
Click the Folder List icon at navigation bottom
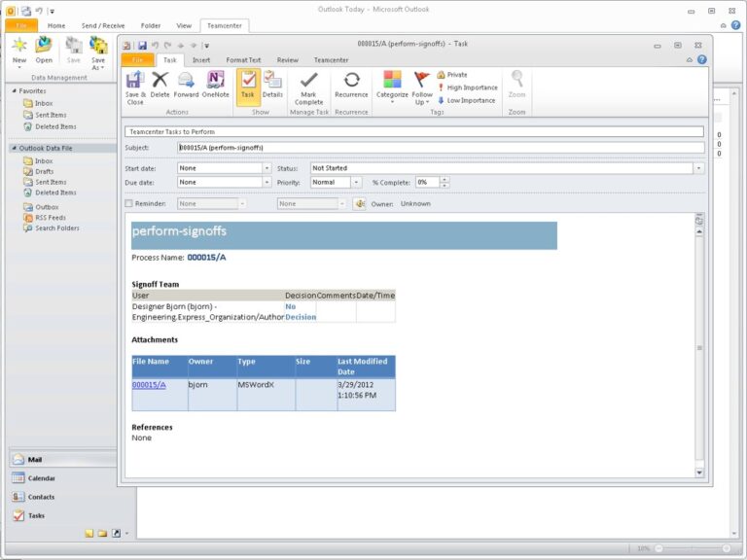point(102,534)
